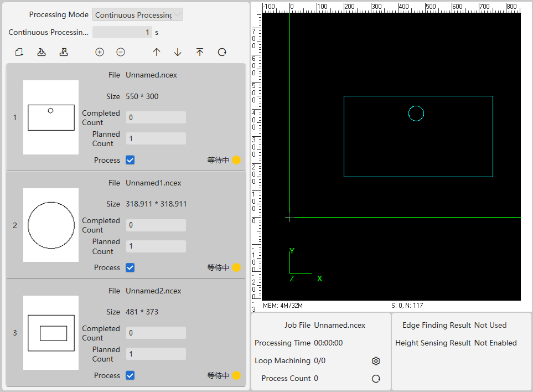The width and height of the screenshot is (533, 392).
Task: Click the refresh icon in the task toolbar
Action: [x=222, y=52]
